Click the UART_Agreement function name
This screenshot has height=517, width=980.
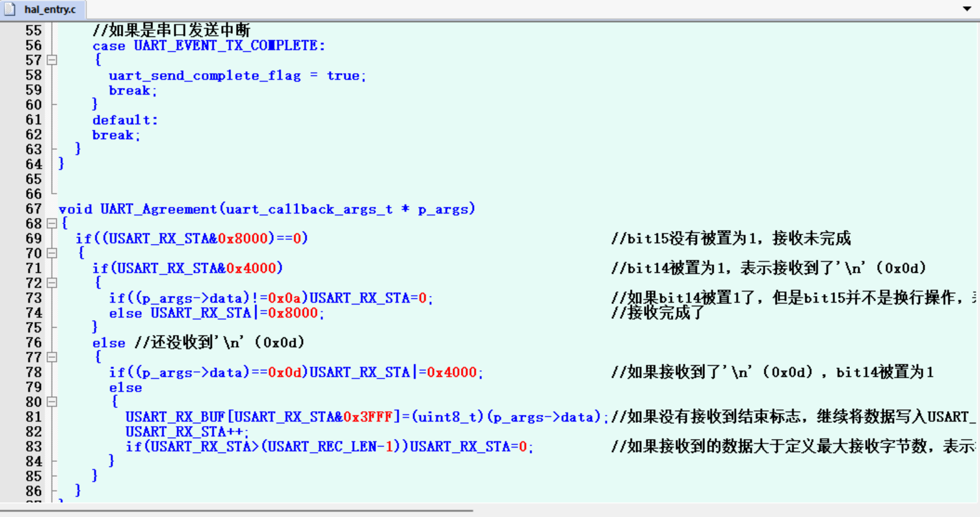(159, 209)
